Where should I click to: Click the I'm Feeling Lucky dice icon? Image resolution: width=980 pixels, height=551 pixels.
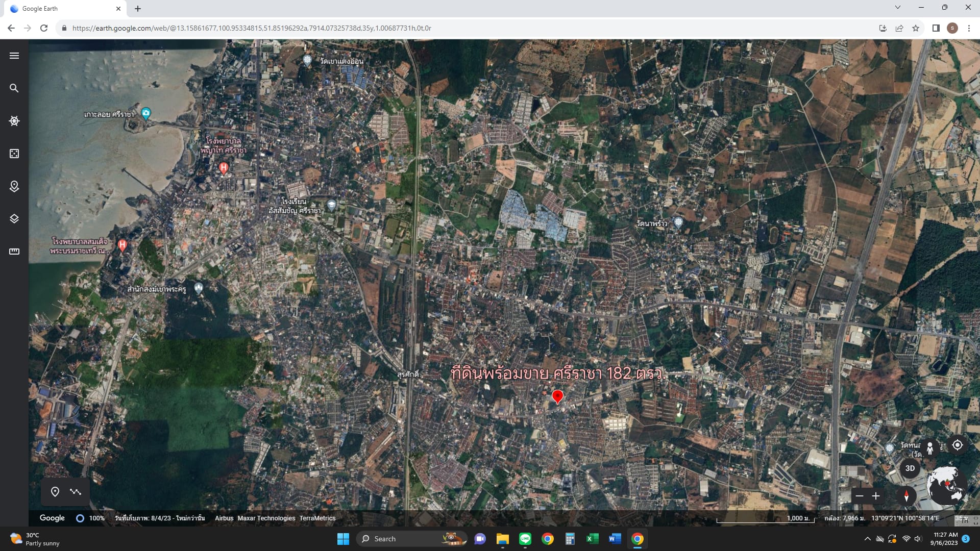click(14, 154)
